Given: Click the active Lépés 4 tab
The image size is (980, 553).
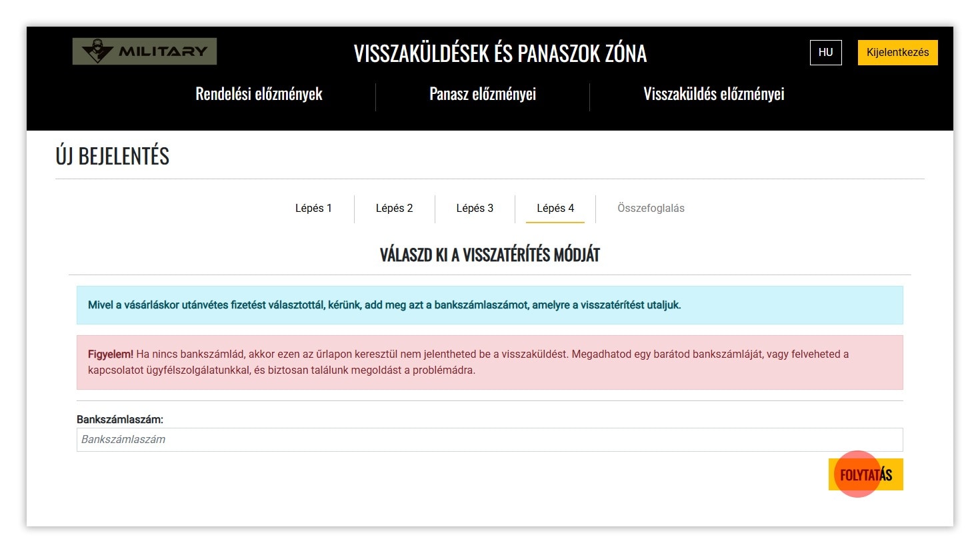Looking at the screenshot, I should tap(555, 208).
